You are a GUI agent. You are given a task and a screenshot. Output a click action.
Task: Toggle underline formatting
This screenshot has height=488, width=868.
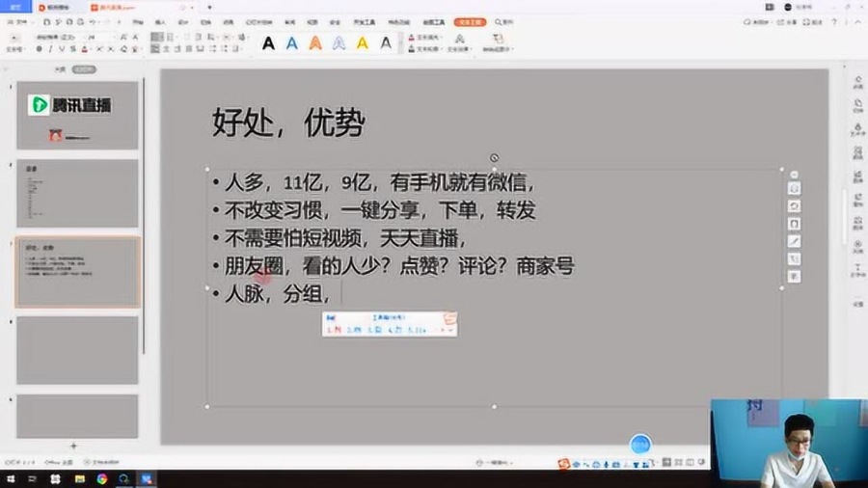tap(62, 49)
